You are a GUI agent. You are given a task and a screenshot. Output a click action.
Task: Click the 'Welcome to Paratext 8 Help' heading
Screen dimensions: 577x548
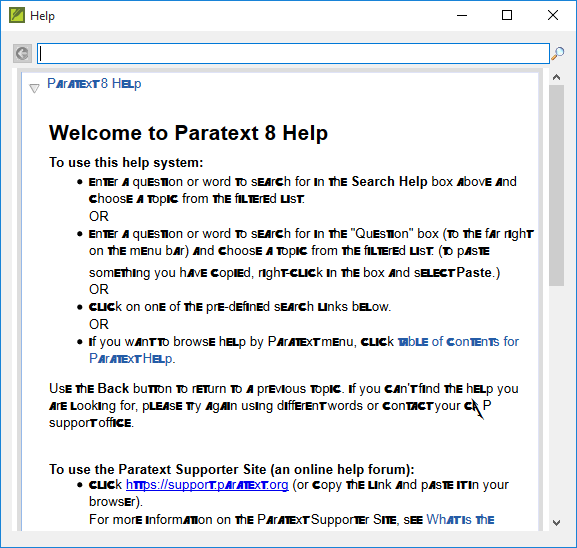tap(188, 132)
